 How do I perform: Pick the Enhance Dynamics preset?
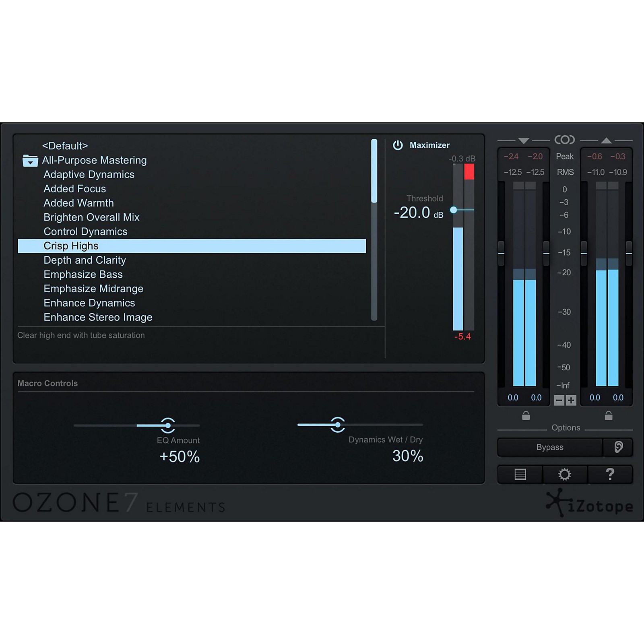pyautogui.click(x=89, y=303)
